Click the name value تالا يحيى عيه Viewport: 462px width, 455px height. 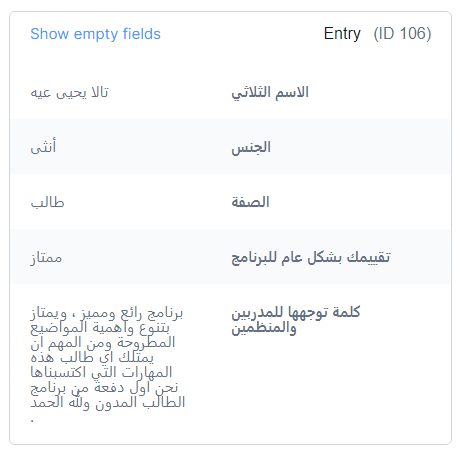click(69, 92)
